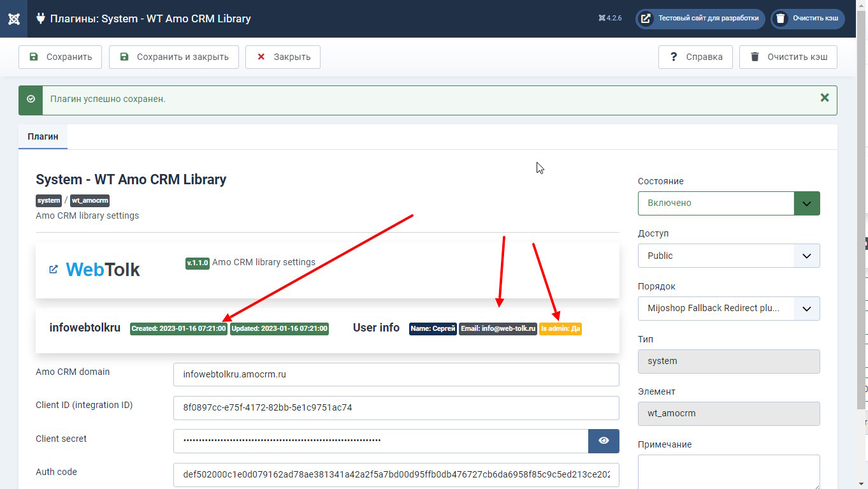Click the system tag badge
The width and height of the screenshot is (868, 489).
pos(48,200)
